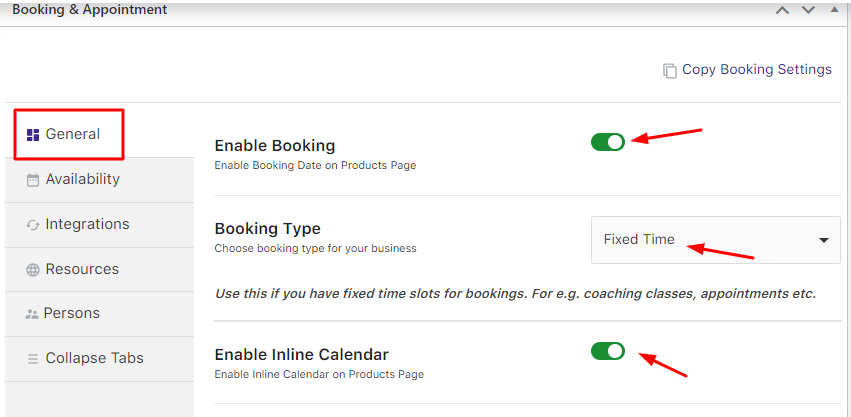This screenshot has height=417, width=851.
Task: Click the italic fixed time slots description
Action: pos(516,294)
